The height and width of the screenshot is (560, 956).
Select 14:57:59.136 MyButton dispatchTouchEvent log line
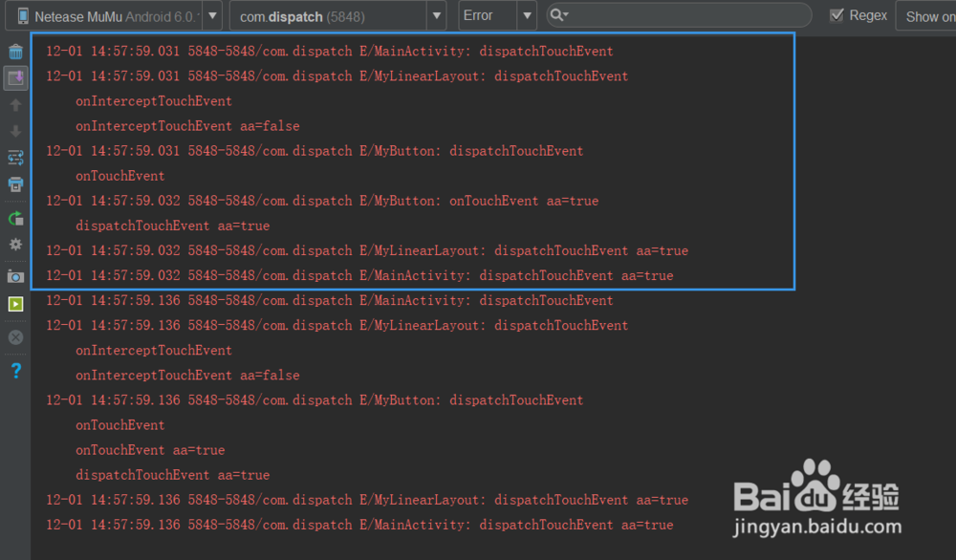315,400
